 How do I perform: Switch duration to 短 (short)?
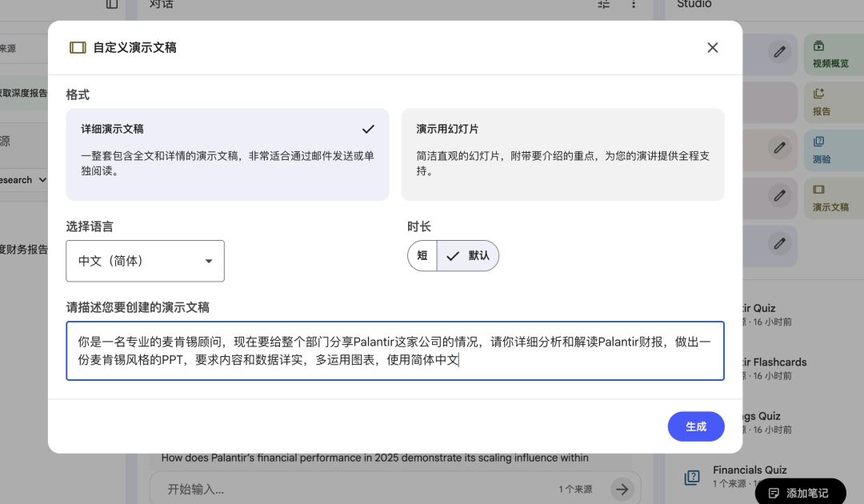422,255
